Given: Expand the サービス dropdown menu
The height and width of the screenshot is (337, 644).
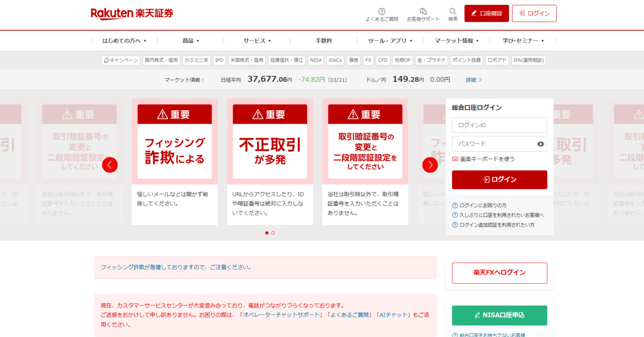Looking at the screenshot, I should tap(257, 41).
